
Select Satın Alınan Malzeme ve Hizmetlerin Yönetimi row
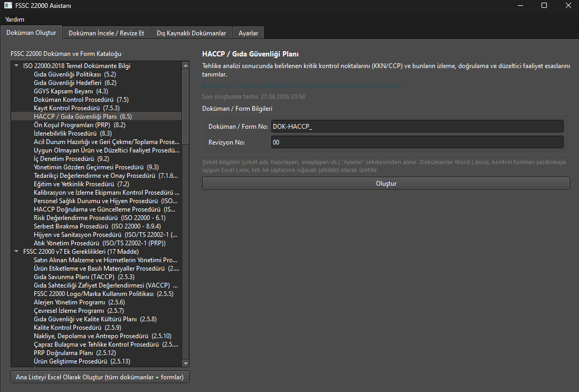point(97,260)
